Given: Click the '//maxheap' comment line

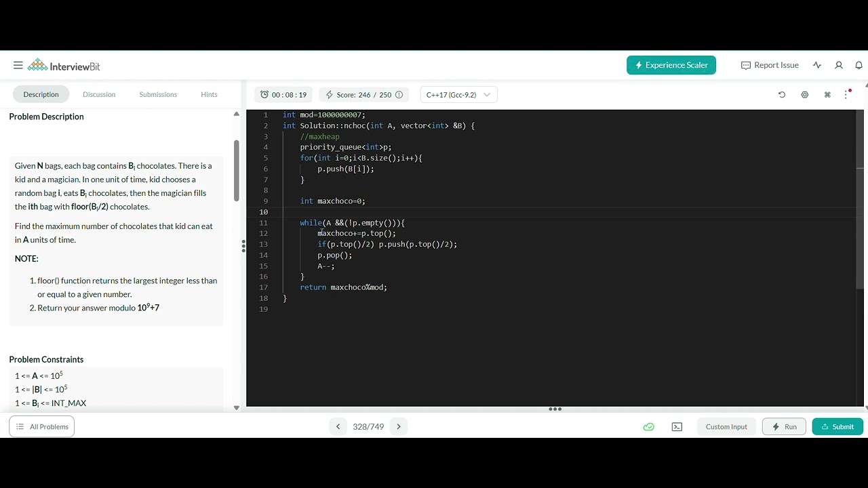Looking at the screenshot, I should click(x=320, y=136).
